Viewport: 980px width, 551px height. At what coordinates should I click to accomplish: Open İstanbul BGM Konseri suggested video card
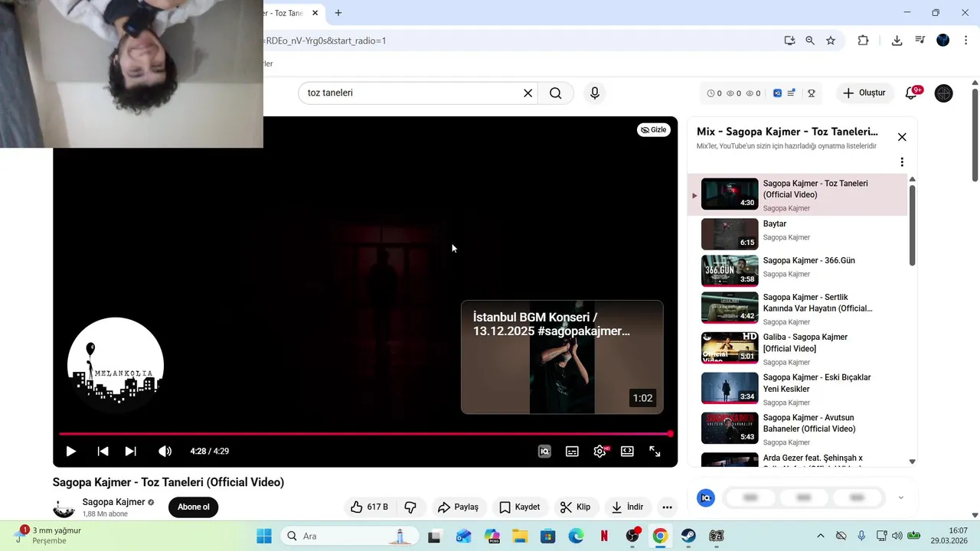coord(562,357)
